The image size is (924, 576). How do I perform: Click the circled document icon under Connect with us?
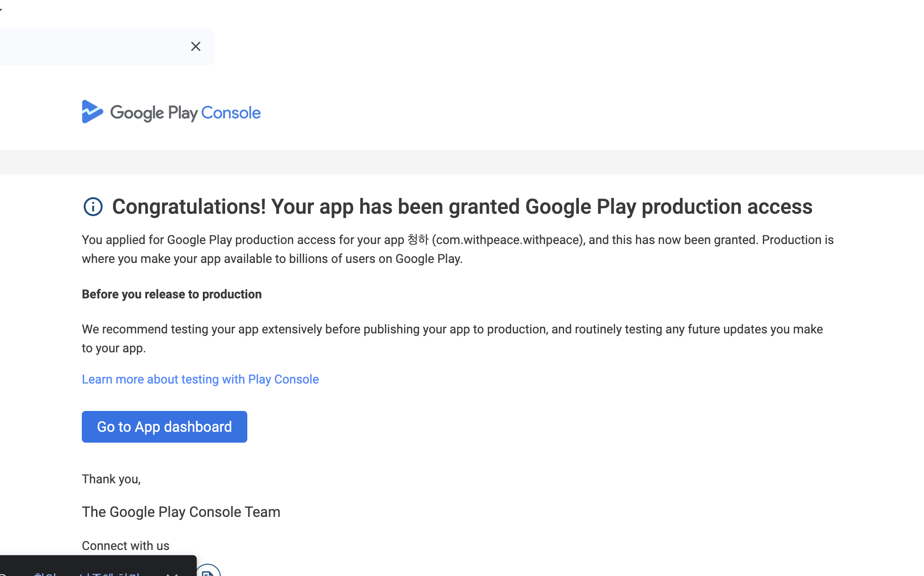(208, 571)
